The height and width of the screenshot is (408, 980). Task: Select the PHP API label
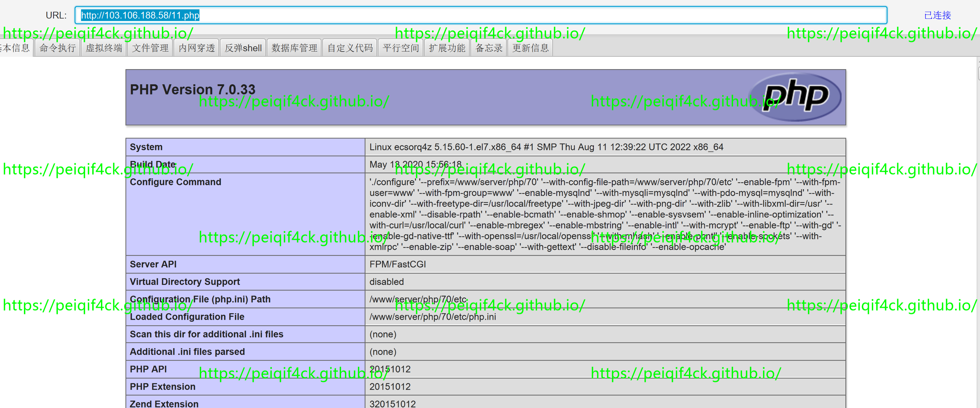click(148, 369)
